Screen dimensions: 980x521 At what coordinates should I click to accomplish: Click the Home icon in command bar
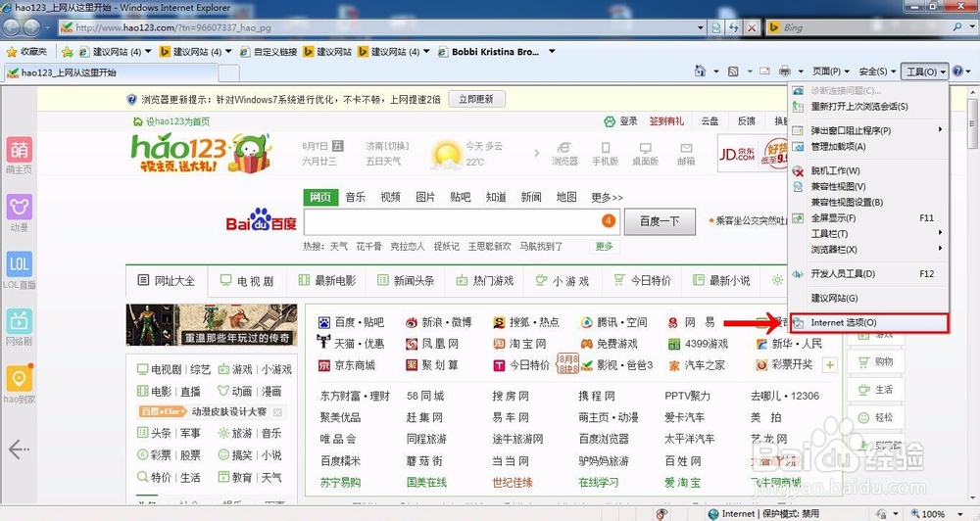(x=700, y=71)
